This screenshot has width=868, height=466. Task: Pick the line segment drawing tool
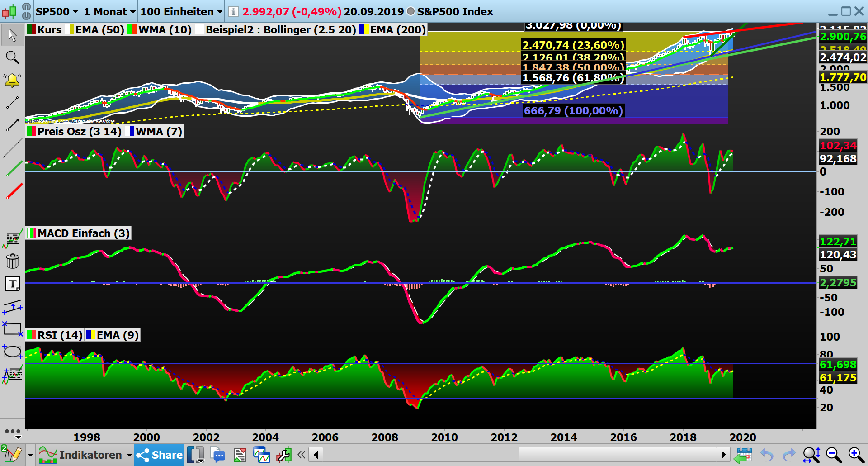[x=12, y=103]
